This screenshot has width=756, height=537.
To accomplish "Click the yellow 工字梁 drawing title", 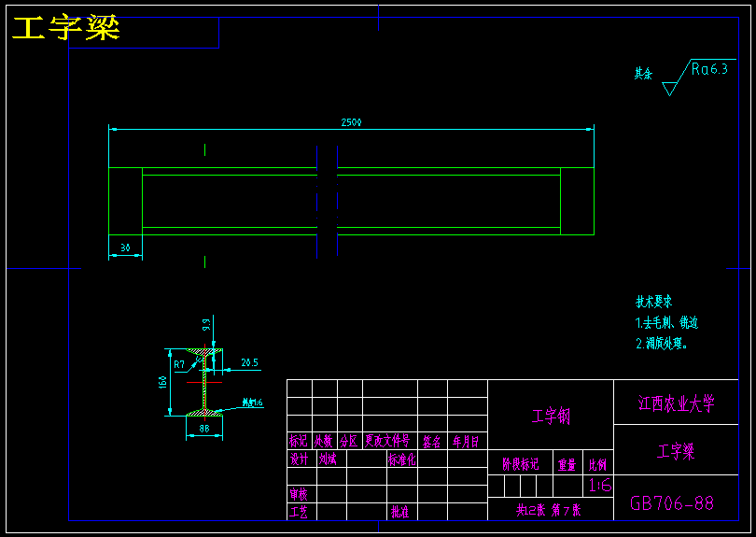I will click(66, 27).
